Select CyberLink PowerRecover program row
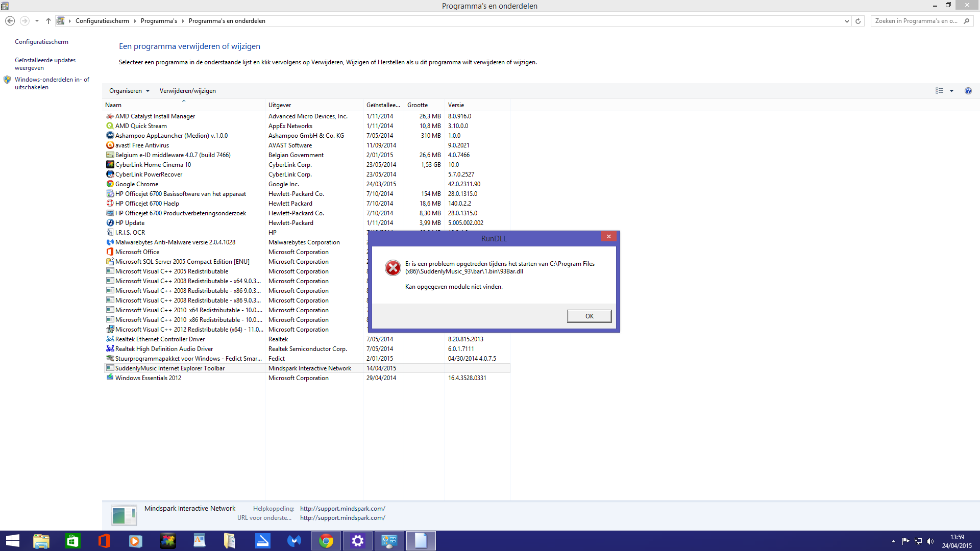The height and width of the screenshot is (551, 980). (x=306, y=174)
